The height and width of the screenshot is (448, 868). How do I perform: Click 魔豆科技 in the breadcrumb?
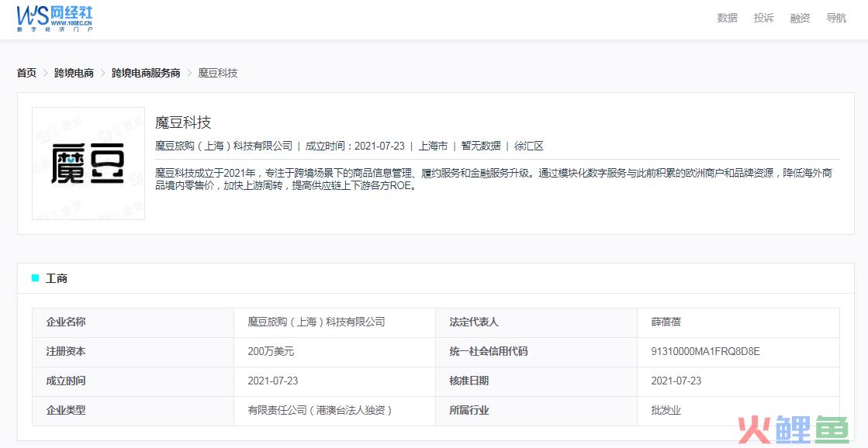218,73
